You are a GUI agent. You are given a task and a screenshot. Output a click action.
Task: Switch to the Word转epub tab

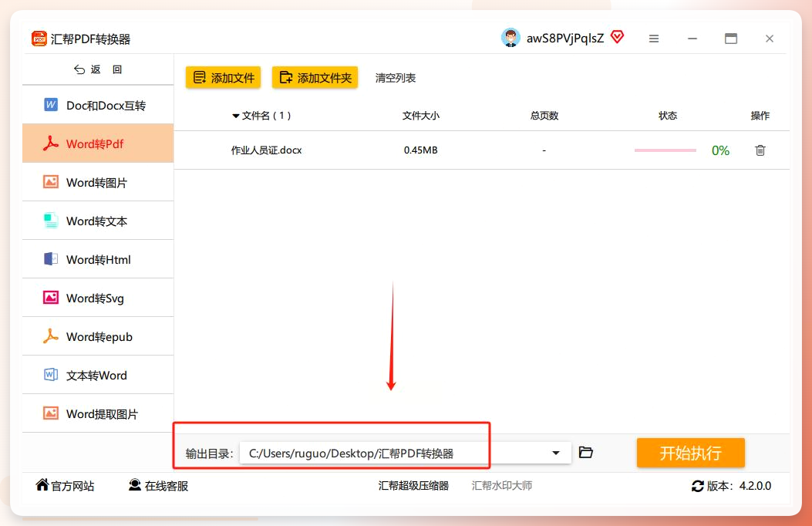click(98, 336)
